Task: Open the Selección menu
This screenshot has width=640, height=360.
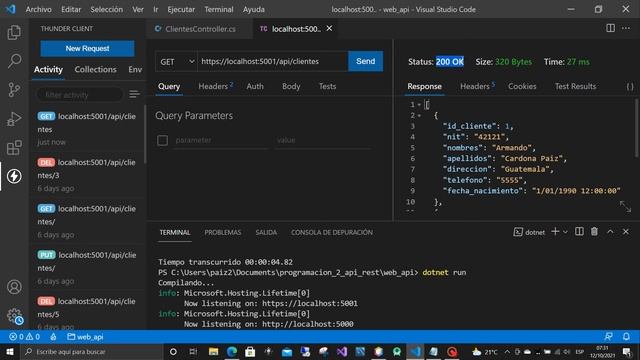Action: point(107,9)
